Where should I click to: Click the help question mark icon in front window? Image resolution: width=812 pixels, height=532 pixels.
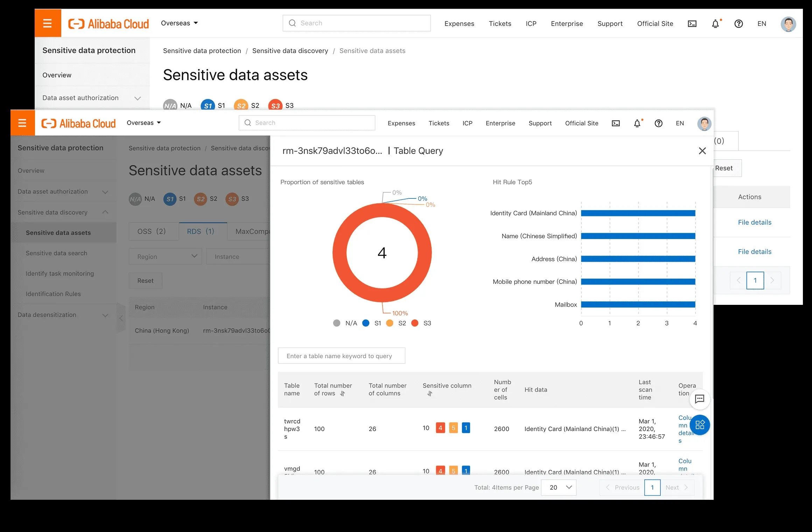tap(658, 123)
